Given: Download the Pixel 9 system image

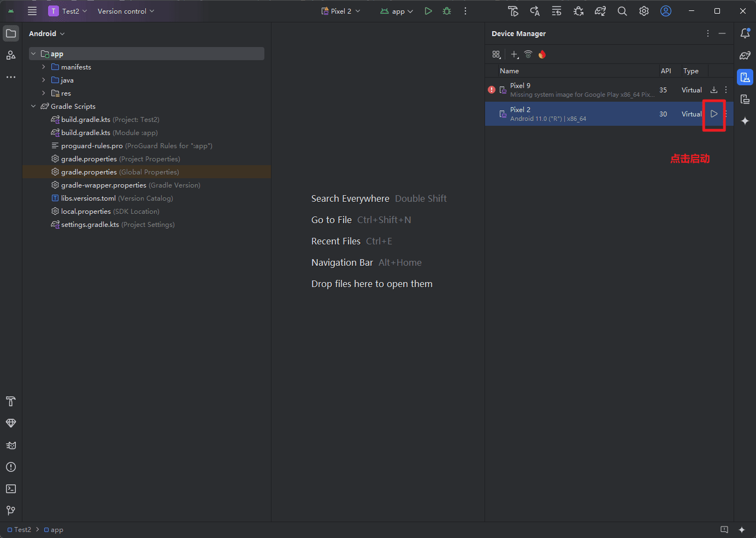Looking at the screenshot, I should pyautogui.click(x=713, y=90).
